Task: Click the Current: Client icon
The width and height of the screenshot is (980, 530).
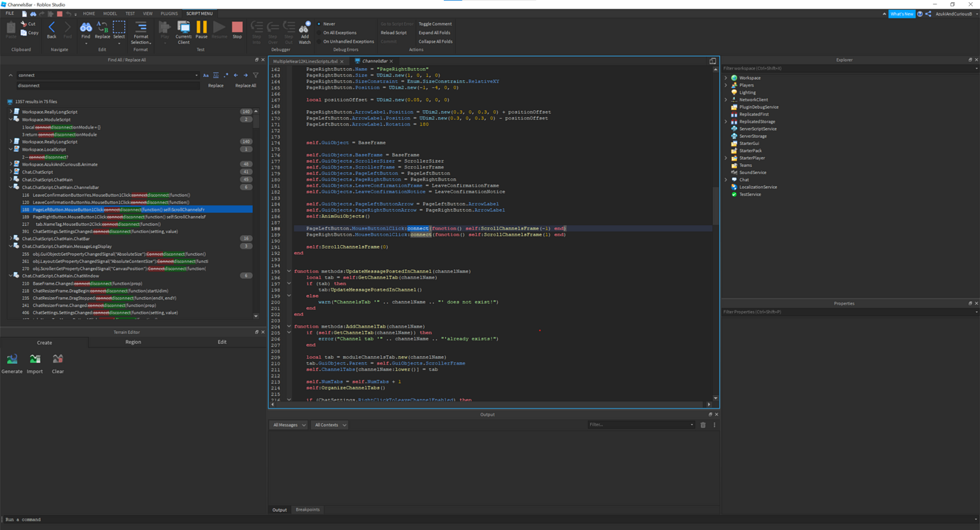Action: pos(183,28)
